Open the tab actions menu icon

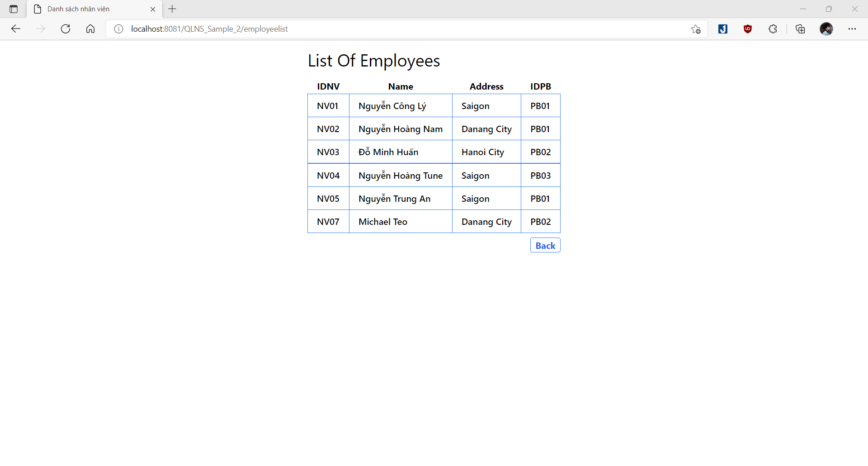pos(14,9)
